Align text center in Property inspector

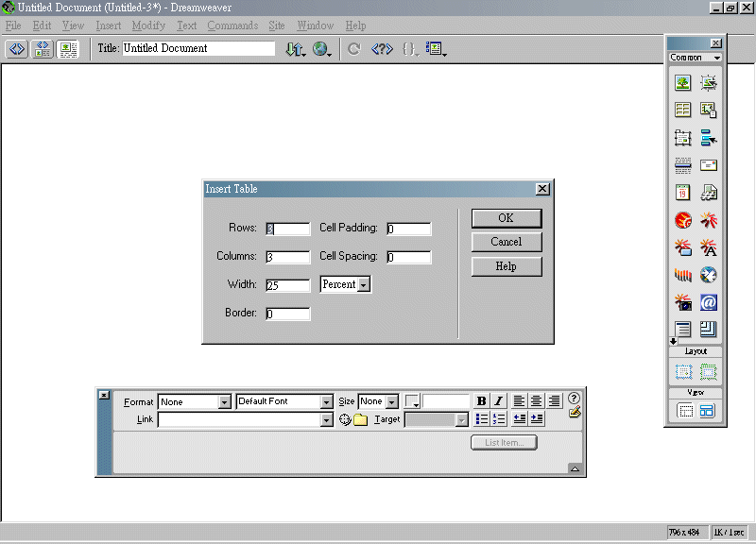pos(536,400)
